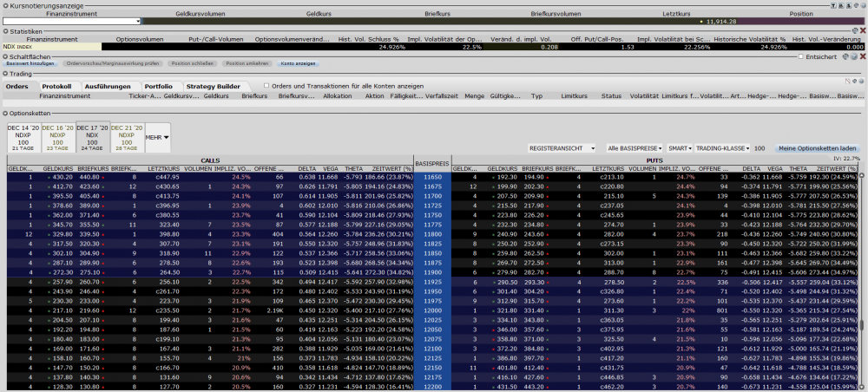Select the DEC 14 '20 NDXP expiry tab
Image resolution: width=868 pixels, height=392 pixels.
[x=23, y=137]
